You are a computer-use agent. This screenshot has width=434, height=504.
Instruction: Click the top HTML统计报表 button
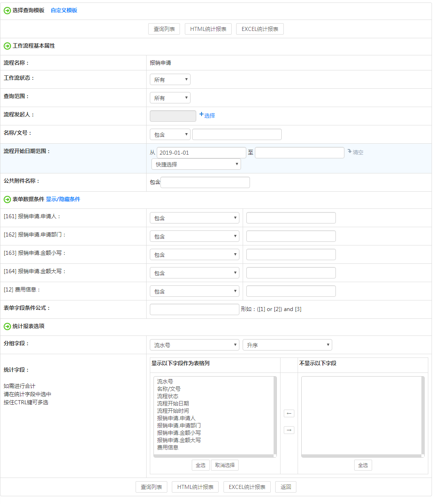tap(208, 29)
